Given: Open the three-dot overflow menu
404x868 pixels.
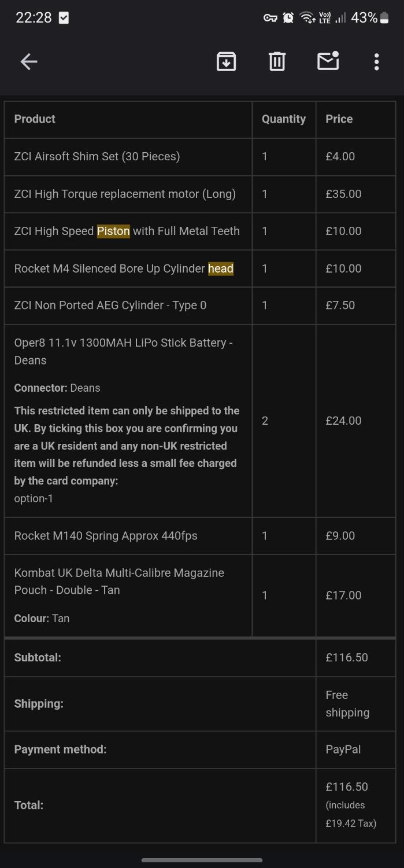Looking at the screenshot, I should (376, 61).
